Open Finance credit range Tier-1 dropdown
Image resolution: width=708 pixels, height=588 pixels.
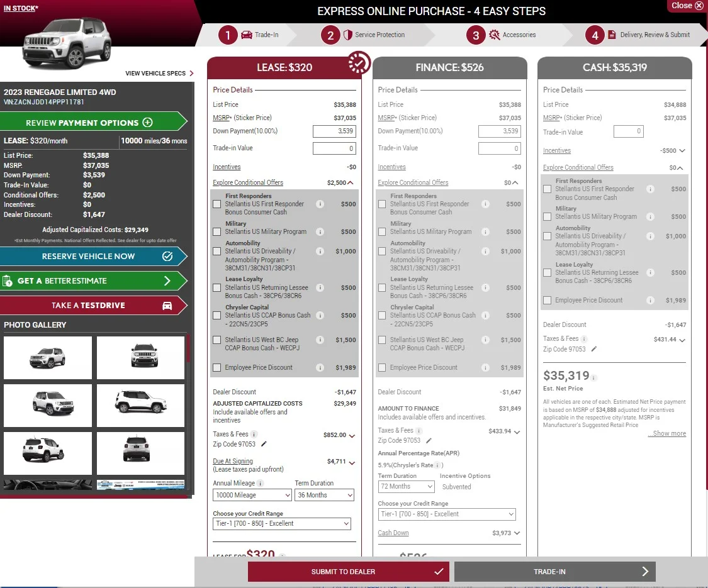pyautogui.click(x=447, y=514)
